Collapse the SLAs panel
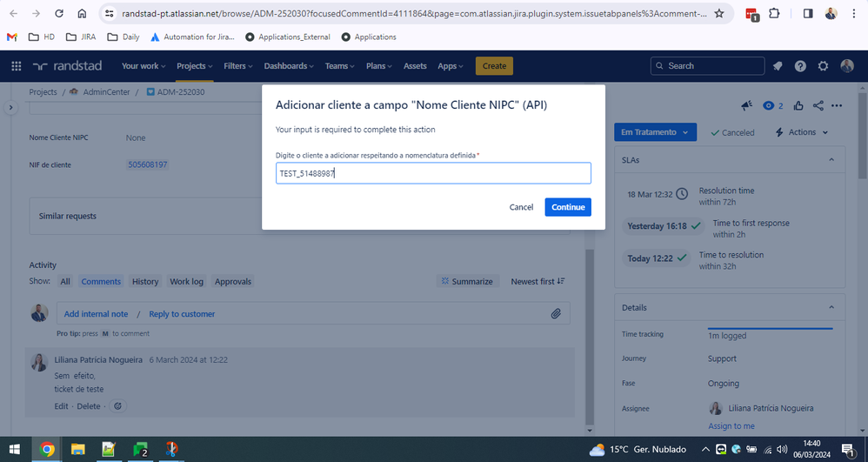 [831, 160]
